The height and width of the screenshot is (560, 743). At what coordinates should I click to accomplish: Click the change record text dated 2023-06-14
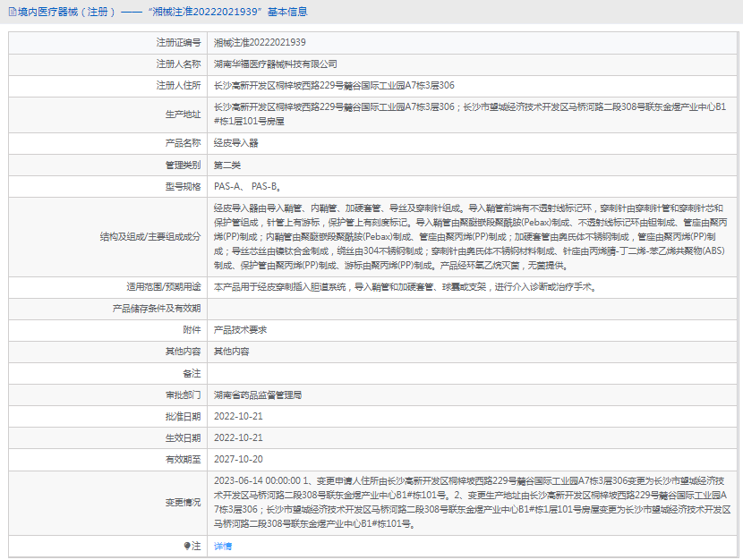pyautogui.click(x=472, y=502)
